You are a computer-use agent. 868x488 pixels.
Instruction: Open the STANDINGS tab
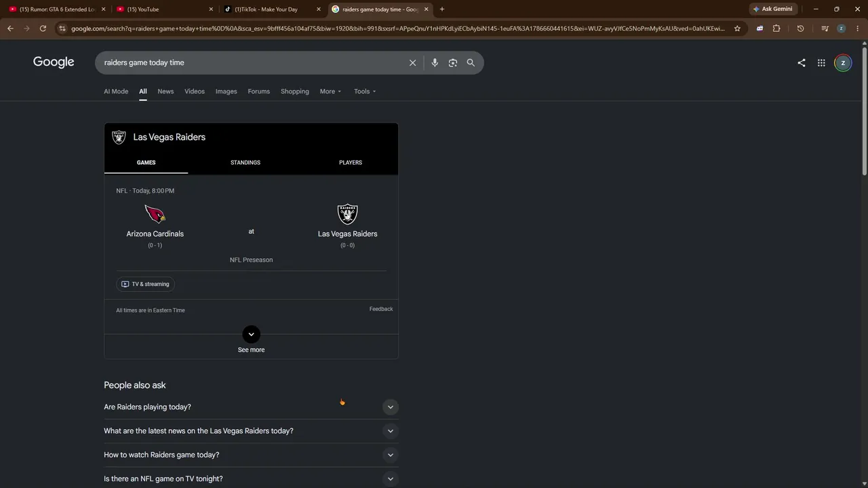point(245,163)
